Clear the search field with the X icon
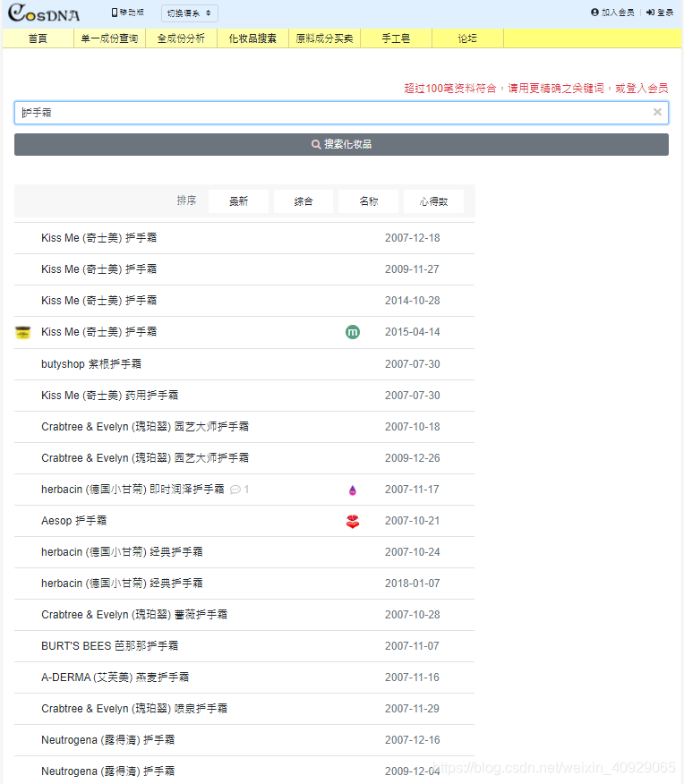This screenshot has width=684, height=784. [x=657, y=112]
